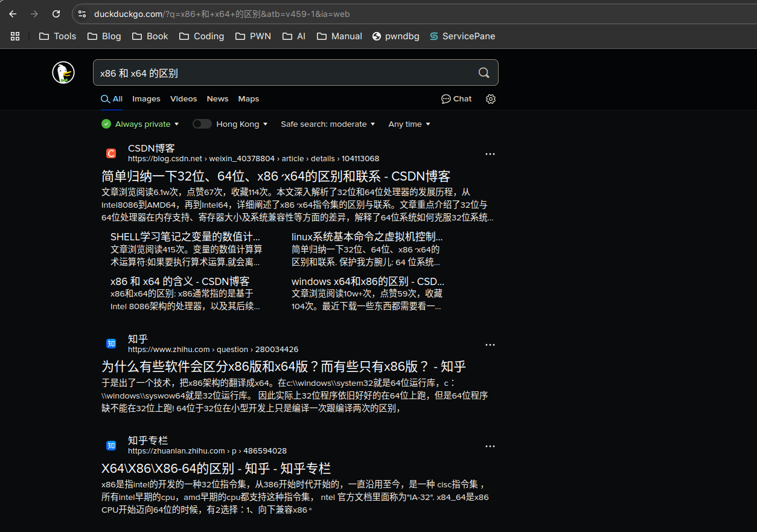Click the CSDN博客 site name
Screen dimensions: 757x532
[x=152, y=148]
